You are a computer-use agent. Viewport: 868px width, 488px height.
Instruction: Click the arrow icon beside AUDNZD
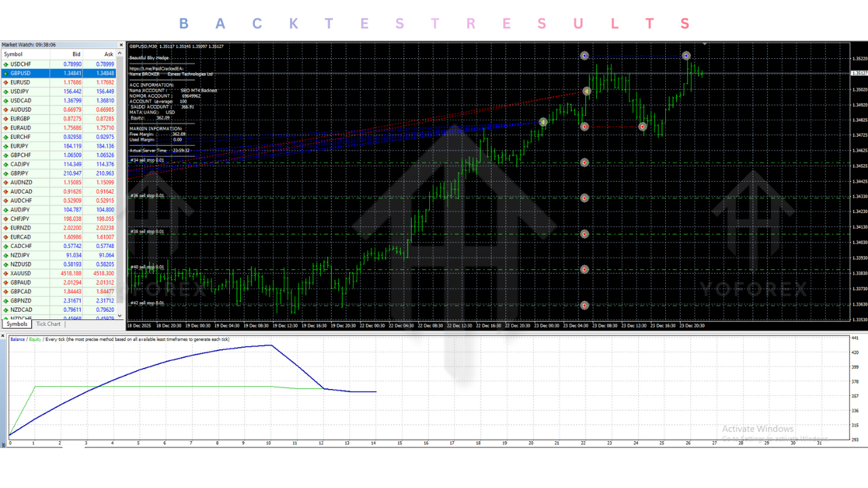point(5,182)
